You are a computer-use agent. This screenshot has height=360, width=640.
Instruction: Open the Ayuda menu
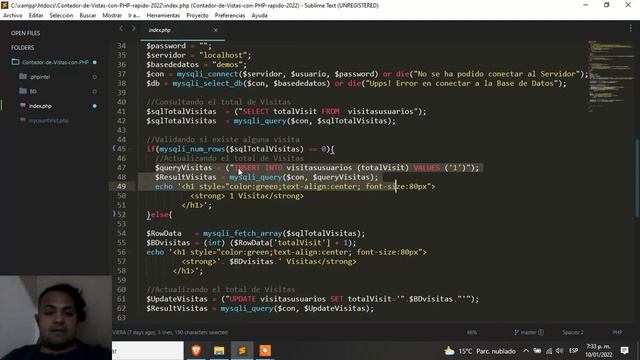pyautogui.click(x=260, y=16)
